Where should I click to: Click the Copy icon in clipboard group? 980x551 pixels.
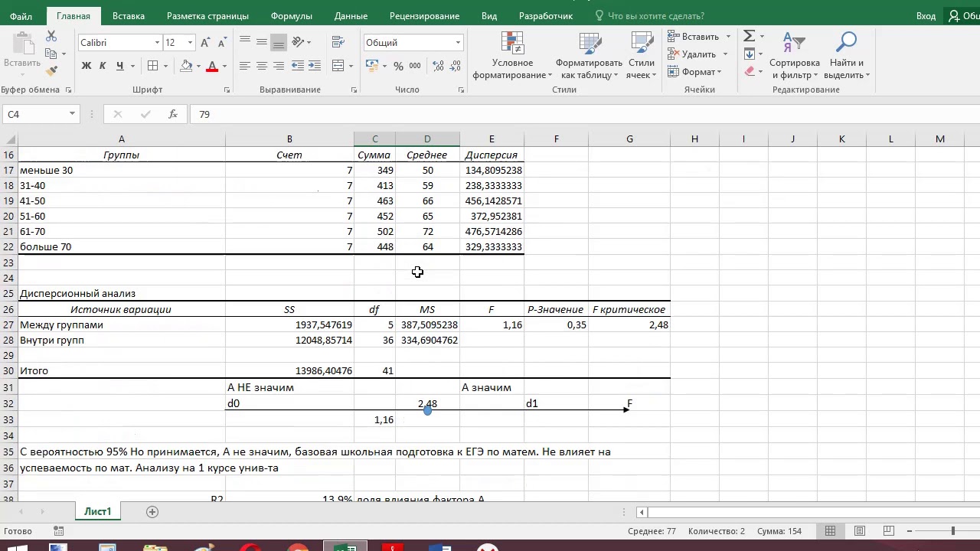[x=51, y=54]
